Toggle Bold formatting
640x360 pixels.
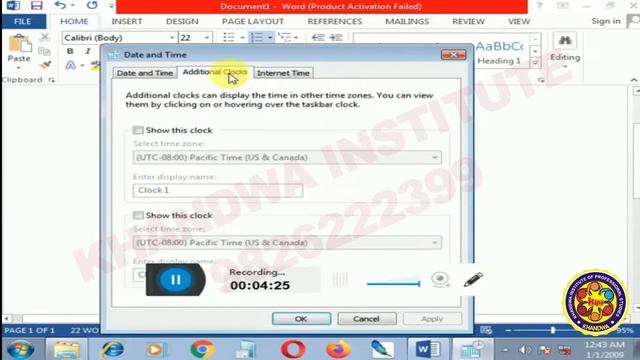[70, 51]
